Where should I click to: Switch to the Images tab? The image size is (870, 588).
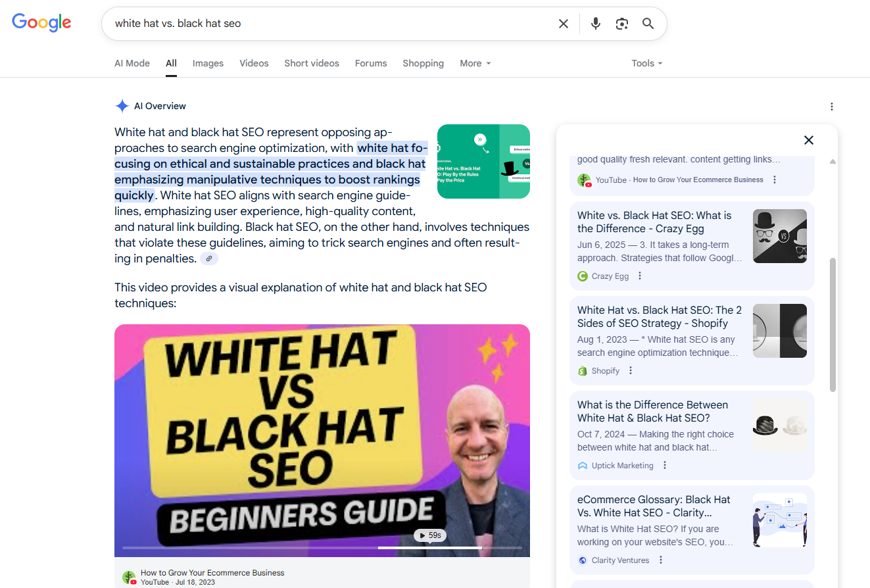point(208,63)
